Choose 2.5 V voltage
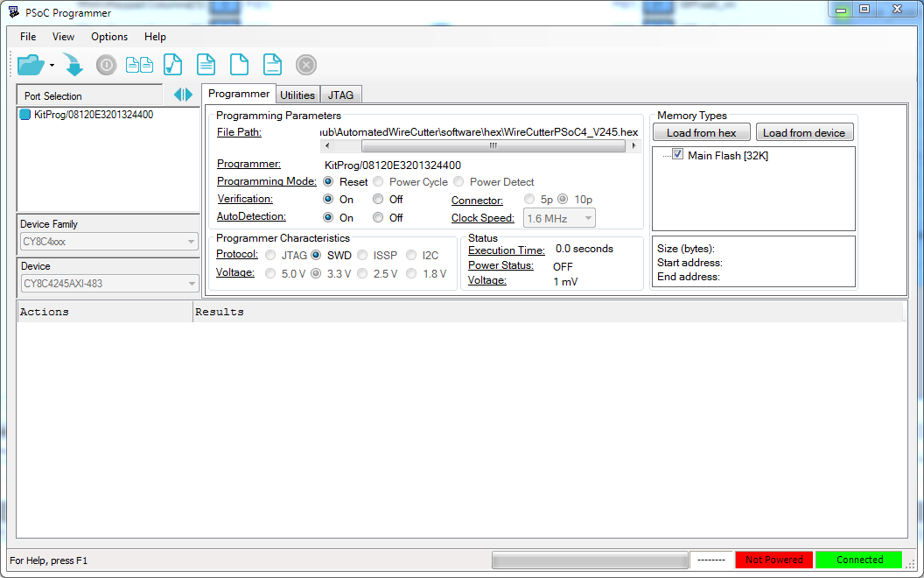Screen dimensions: 924x578 pyautogui.click(x=362, y=273)
